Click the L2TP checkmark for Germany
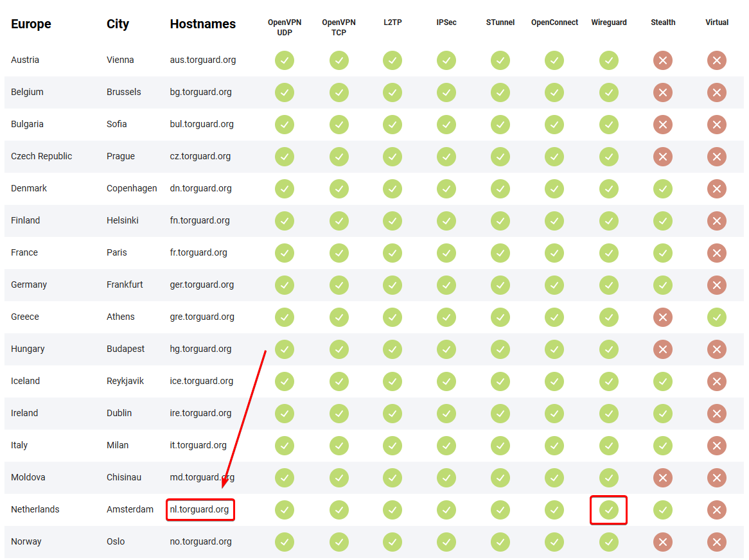The image size is (749, 560). [392, 285]
